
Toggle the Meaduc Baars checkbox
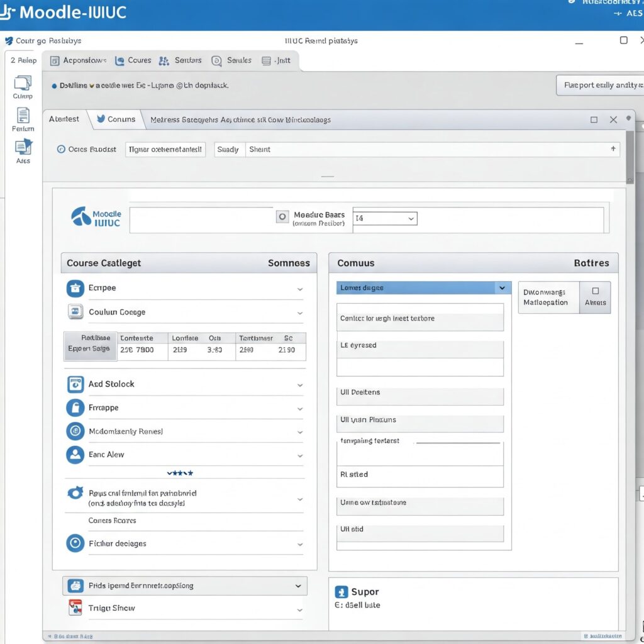click(282, 216)
